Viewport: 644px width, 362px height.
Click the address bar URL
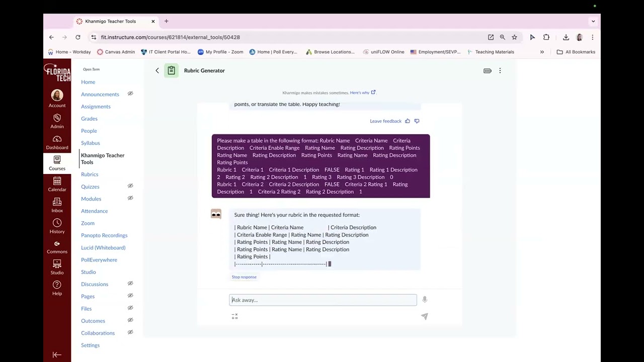tap(170, 37)
